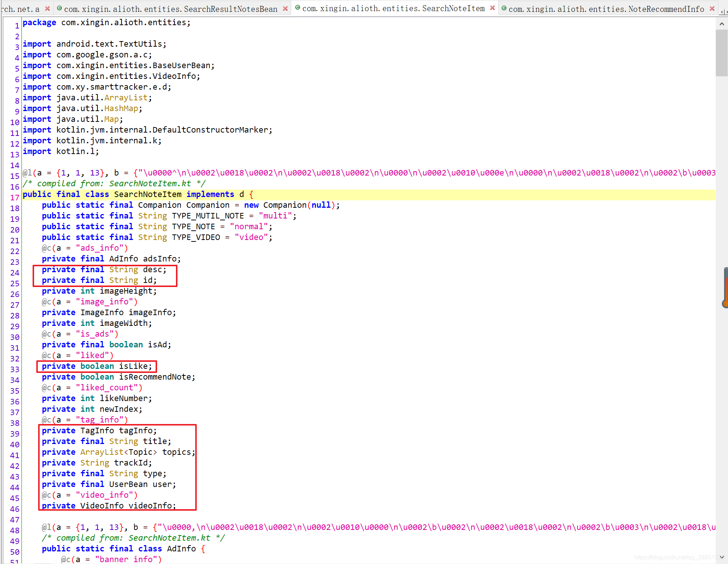Close the SearchNoteItem tab
728x564 pixels.
tap(492, 8)
